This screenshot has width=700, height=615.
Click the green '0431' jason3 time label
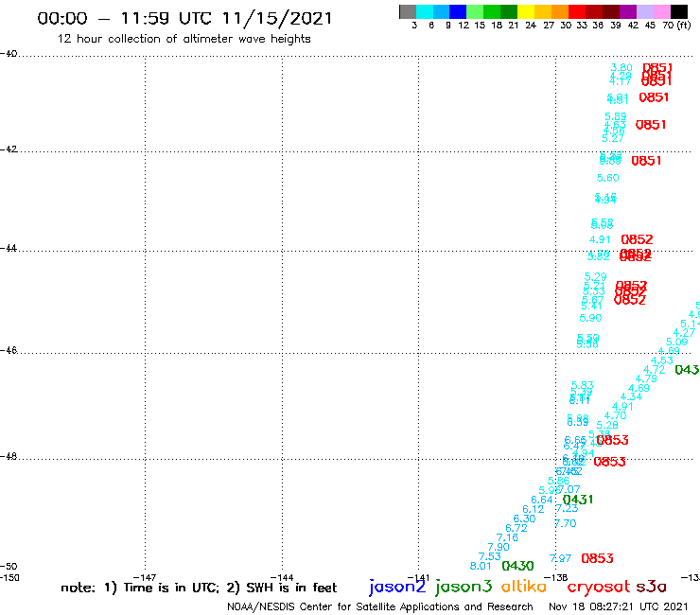coord(578,500)
